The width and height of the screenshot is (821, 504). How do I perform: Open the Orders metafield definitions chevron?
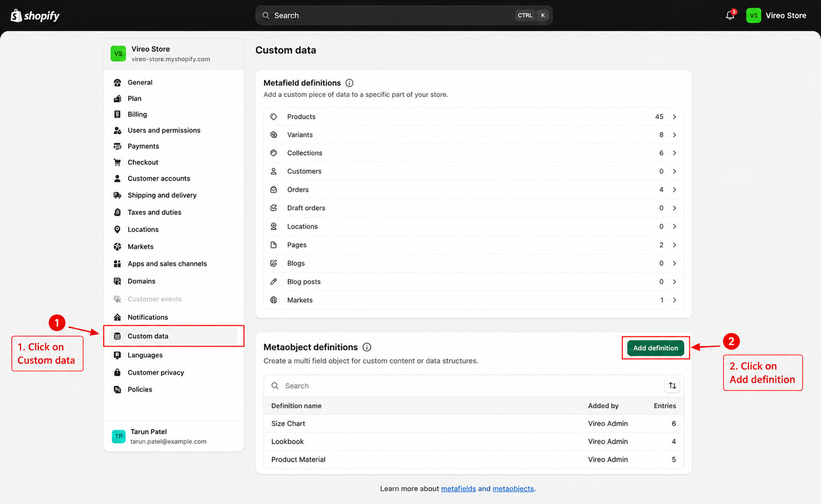(674, 189)
